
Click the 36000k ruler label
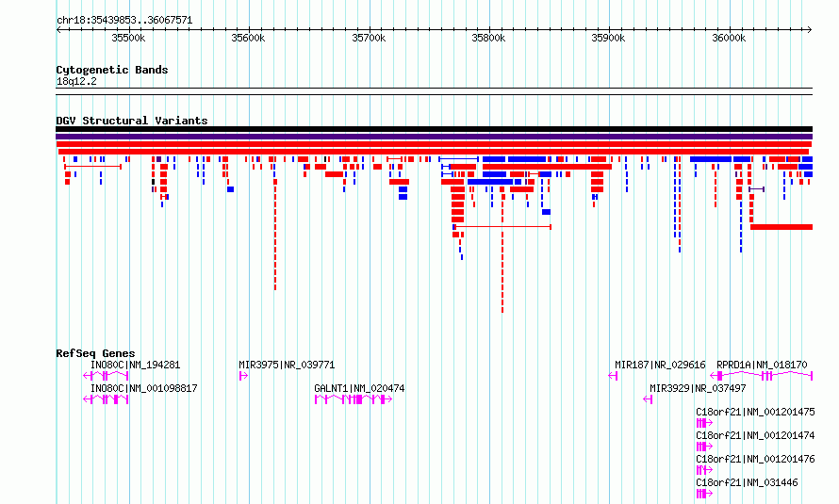(x=729, y=38)
